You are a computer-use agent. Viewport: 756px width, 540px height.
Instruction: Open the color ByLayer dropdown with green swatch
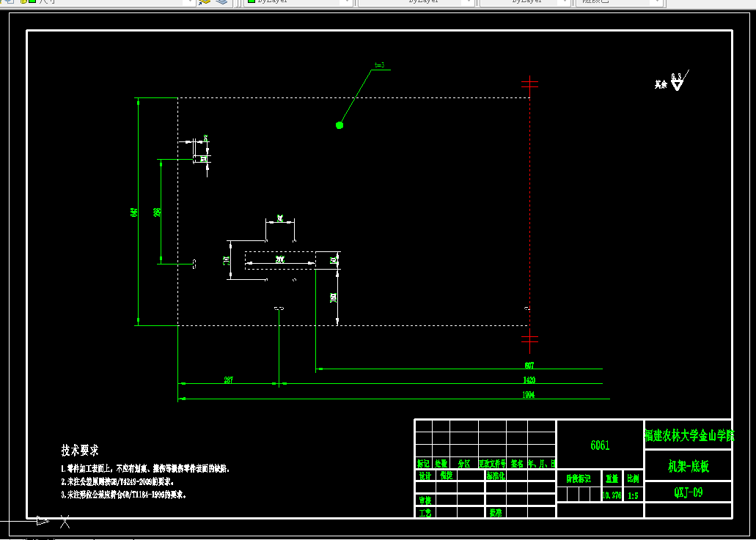[x=299, y=1]
